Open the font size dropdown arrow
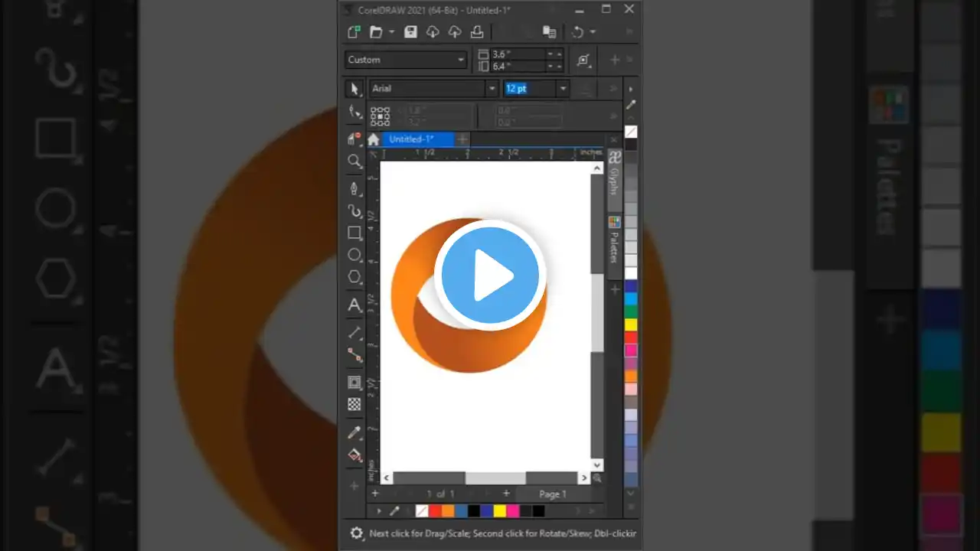The image size is (980, 551). pyautogui.click(x=563, y=89)
